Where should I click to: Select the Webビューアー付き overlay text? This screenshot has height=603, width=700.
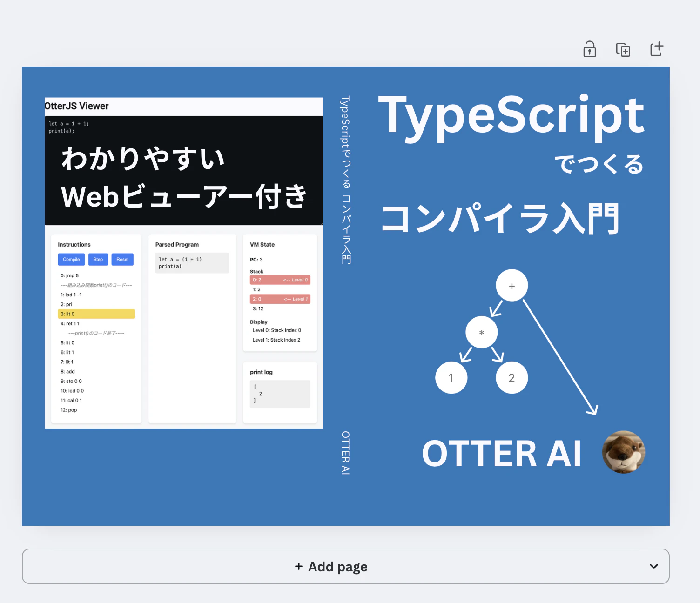point(184,196)
